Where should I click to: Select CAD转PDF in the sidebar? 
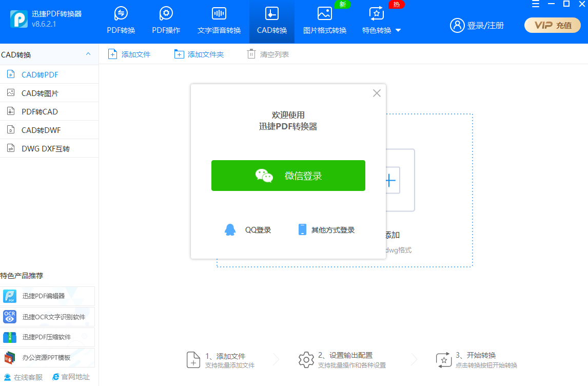(49, 74)
